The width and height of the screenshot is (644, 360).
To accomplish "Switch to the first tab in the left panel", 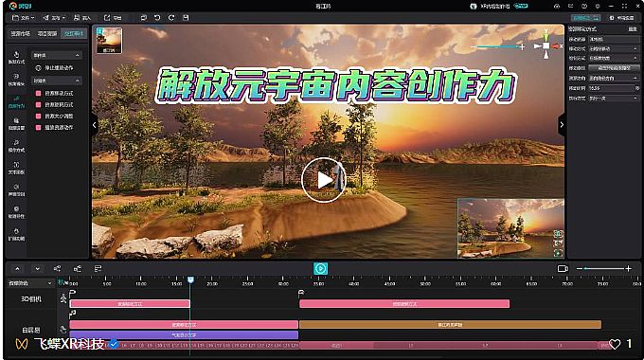I will (x=21, y=34).
